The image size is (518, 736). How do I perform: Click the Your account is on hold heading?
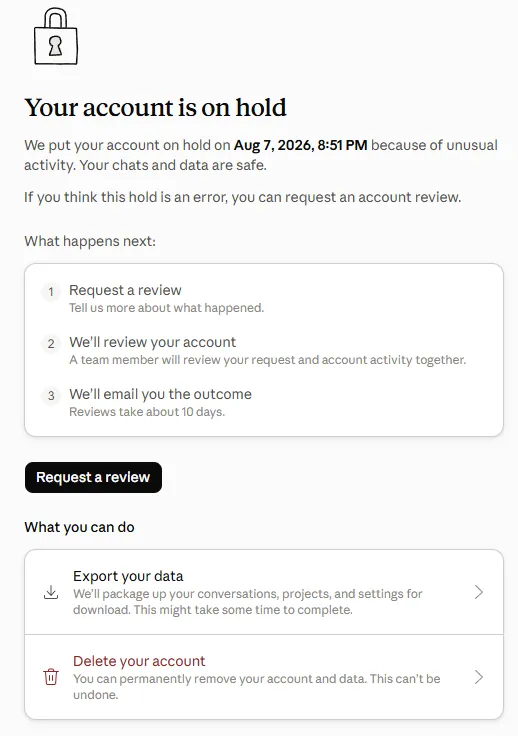pyautogui.click(x=155, y=107)
